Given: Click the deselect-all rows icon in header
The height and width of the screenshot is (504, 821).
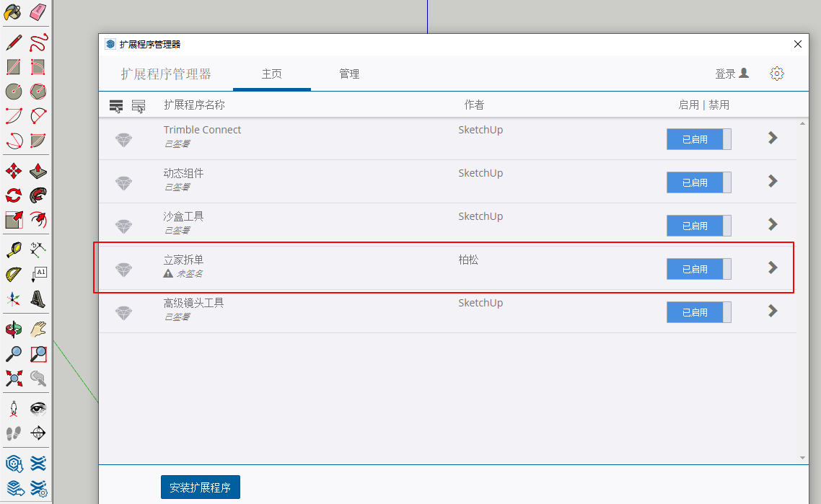Looking at the screenshot, I should [139, 106].
